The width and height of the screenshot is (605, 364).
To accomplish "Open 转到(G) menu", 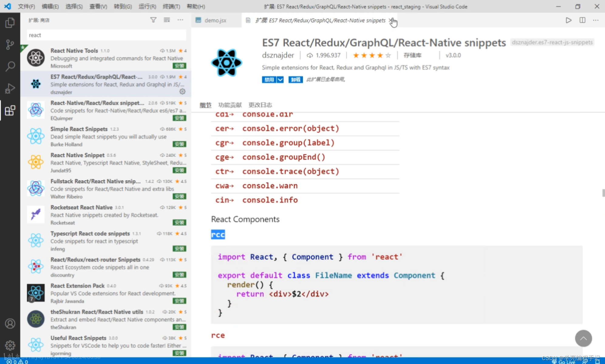I will pos(123,6).
